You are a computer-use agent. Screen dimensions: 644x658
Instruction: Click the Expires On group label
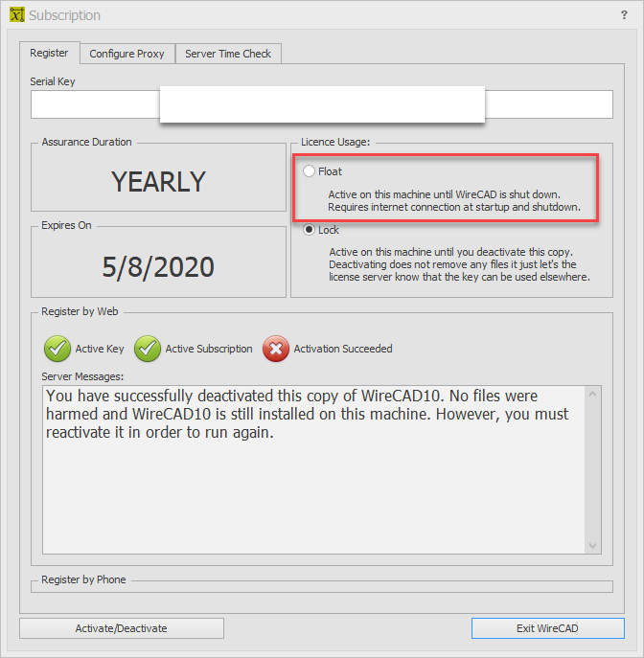click(x=66, y=225)
